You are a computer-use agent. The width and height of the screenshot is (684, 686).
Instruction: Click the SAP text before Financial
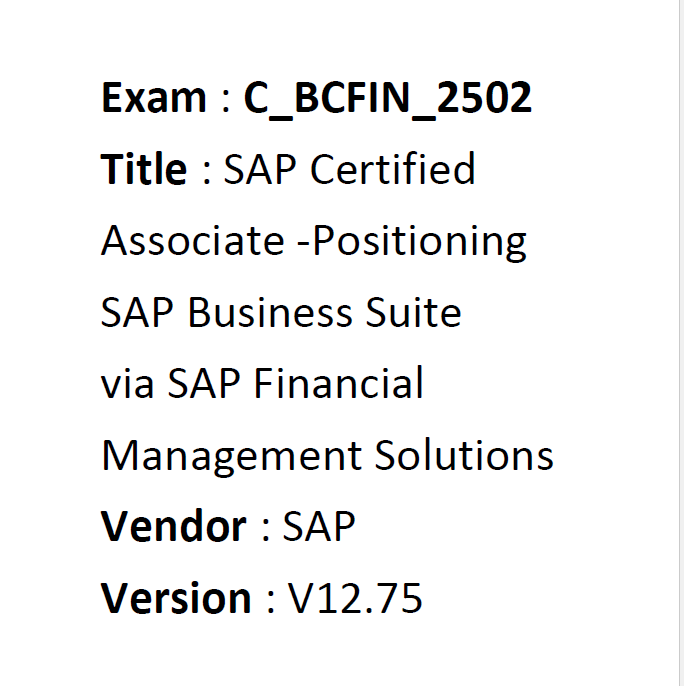click(x=204, y=383)
